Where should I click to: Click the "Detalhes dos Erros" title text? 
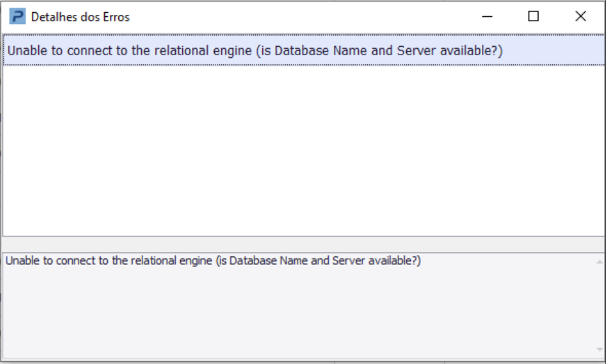tap(80, 16)
